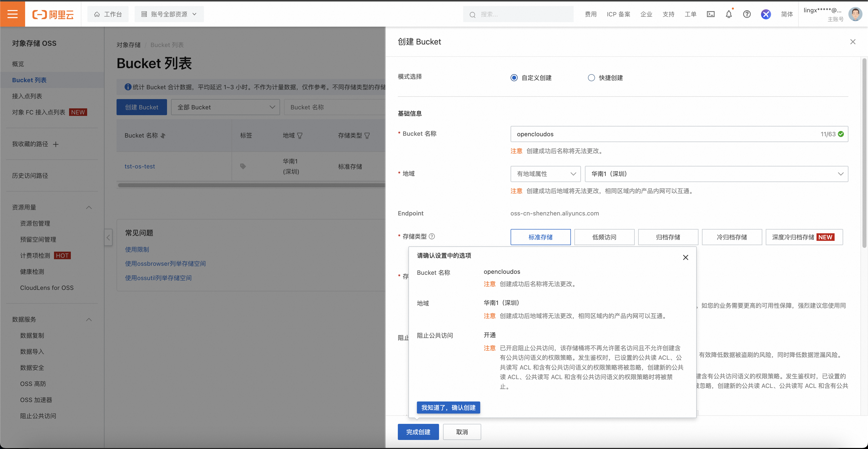Screen dimensions: 868x449
Task: Open ossbrowser list buckets FAQ link
Action: click(x=165, y=264)
